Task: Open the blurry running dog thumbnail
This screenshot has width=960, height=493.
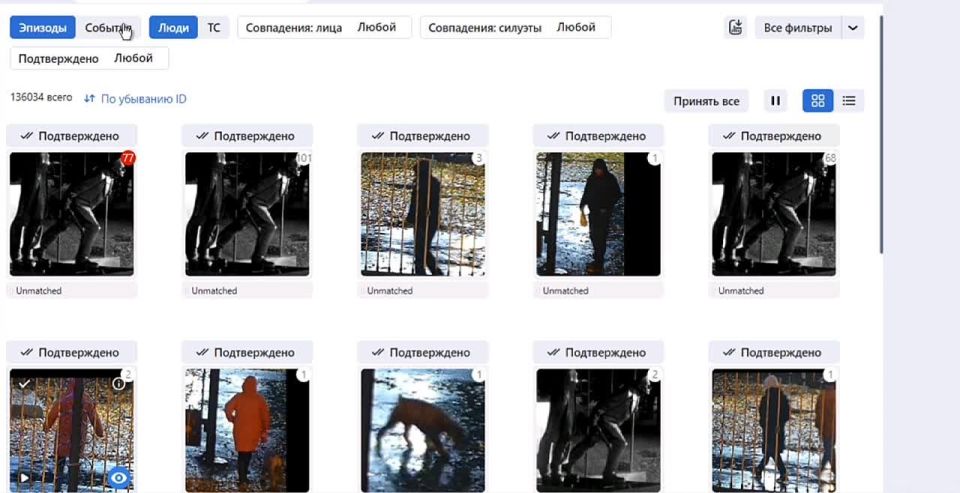Action: click(x=423, y=430)
